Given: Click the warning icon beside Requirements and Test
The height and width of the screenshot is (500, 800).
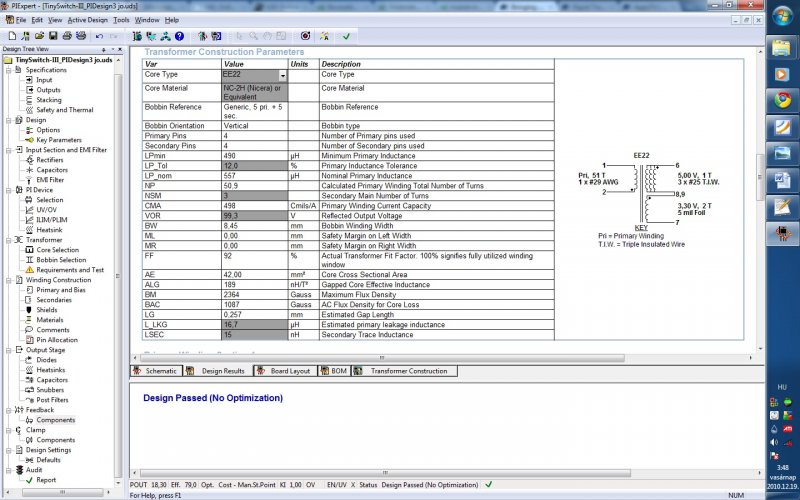Looking at the screenshot, I should pos(29,269).
